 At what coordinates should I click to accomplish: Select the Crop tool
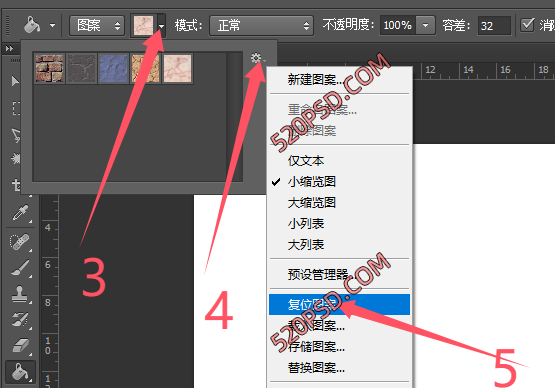16,184
